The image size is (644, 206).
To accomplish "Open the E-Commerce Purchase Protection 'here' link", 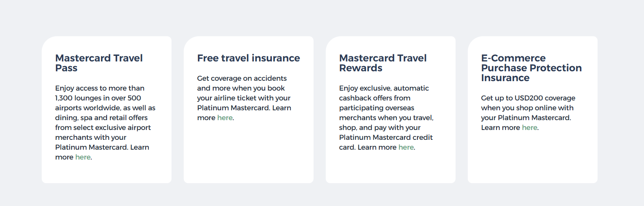I will click(x=530, y=128).
